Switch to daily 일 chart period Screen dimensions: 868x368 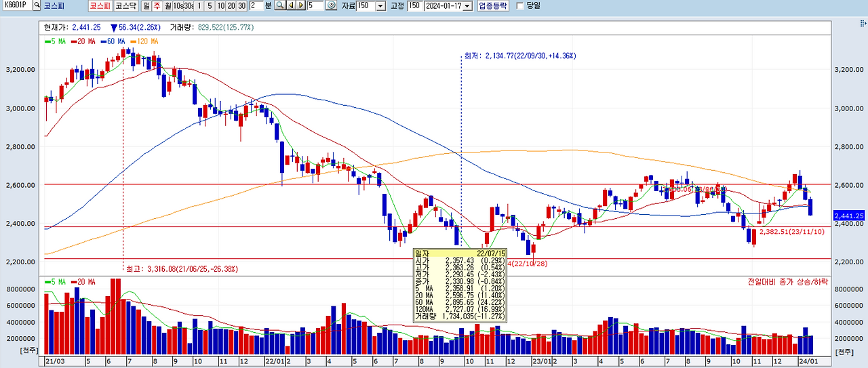(x=146, y=5)
